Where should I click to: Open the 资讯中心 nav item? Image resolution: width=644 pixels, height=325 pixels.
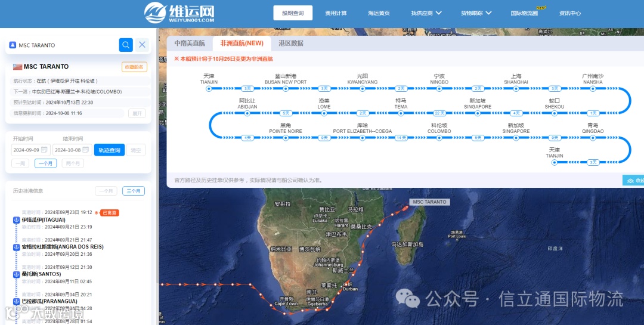(x=570, y=13)
